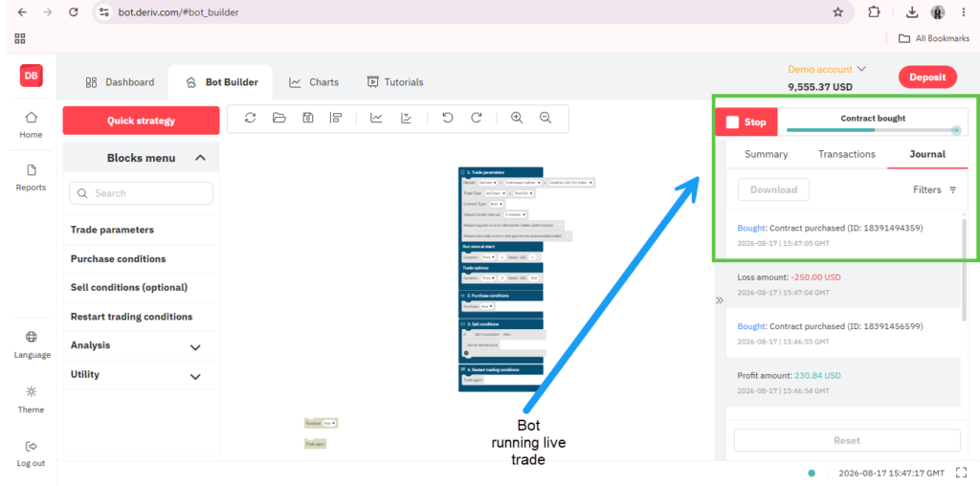Open Default Candle Interval dropdown
The height and width of the screenshot is (486, 980).
click(x=515, y=214)
